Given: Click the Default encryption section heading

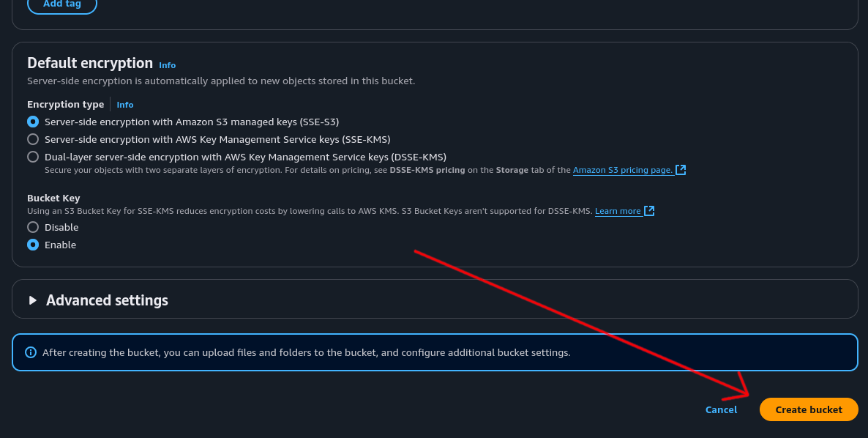Looking at the screenshot, I should point(90,63).
